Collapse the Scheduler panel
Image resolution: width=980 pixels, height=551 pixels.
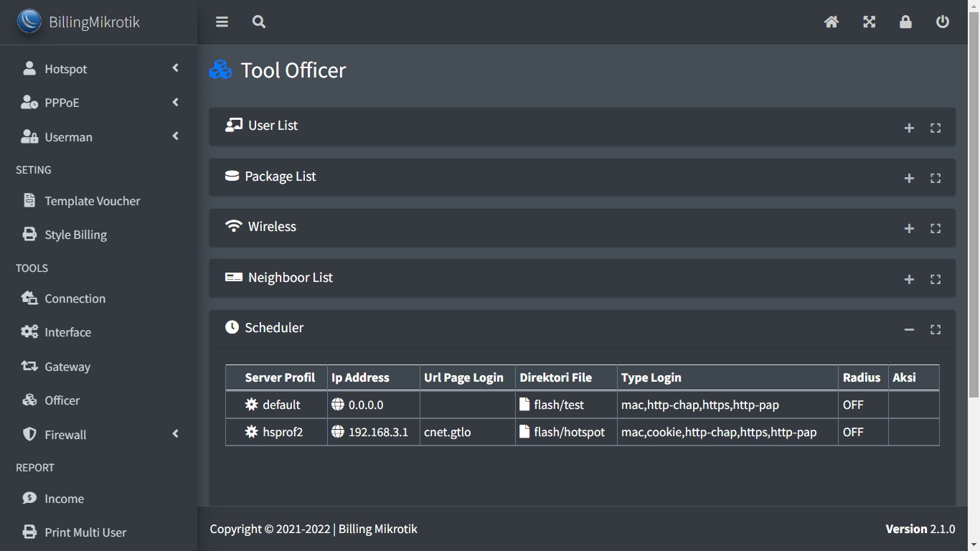pos(909,330)
